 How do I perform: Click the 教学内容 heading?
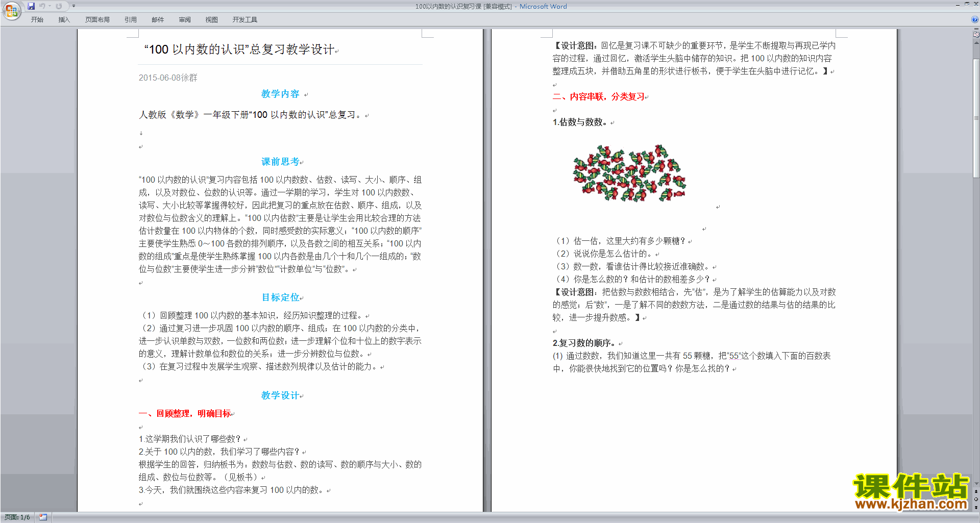[x=280, y=94]
